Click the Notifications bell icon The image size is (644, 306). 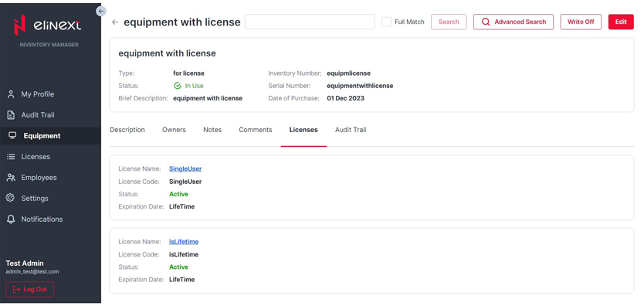coord(11,219)
